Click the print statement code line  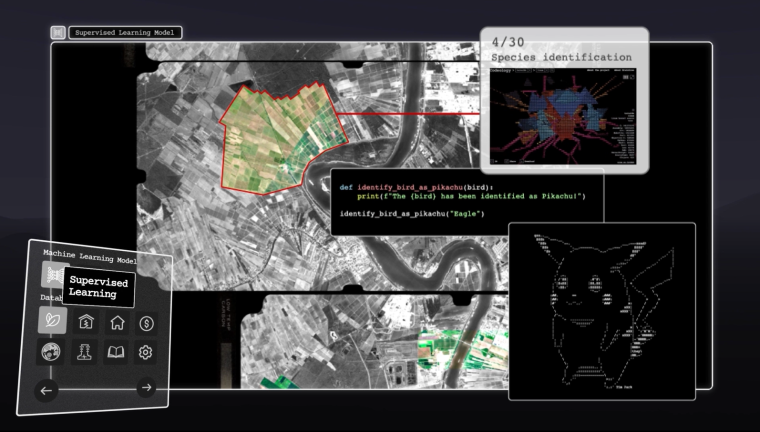click(x=471, y=196)
